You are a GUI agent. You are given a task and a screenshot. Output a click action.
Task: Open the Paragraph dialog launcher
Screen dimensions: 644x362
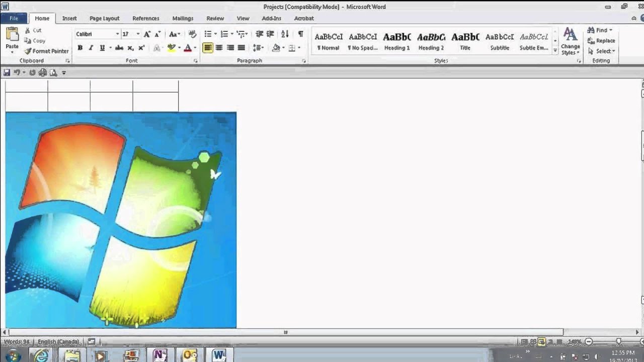point(304,61)
